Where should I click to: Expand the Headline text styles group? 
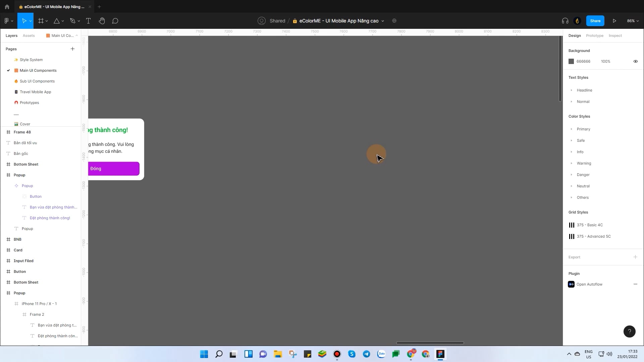pyautogui.click(x=571, y=90)
